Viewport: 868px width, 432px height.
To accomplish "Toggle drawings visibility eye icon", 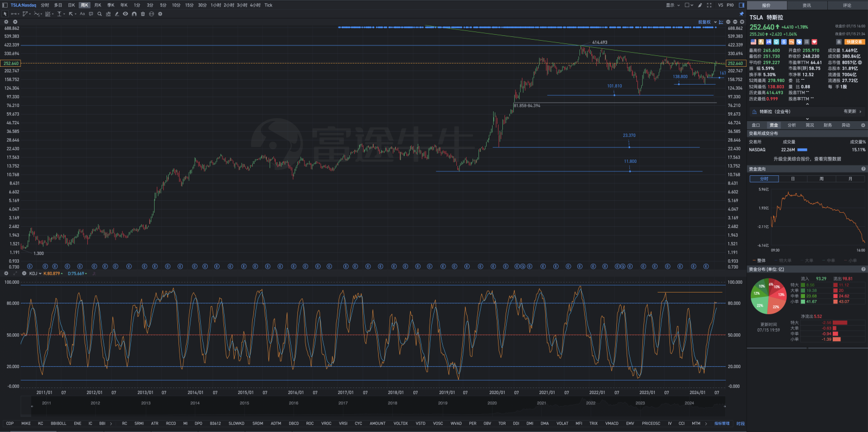I will click(125, 14).
